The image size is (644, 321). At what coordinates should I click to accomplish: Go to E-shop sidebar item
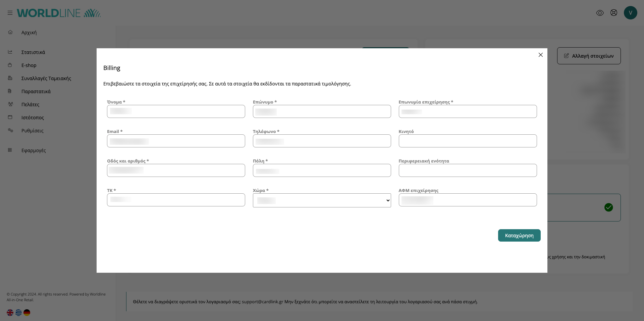(29, 65)
